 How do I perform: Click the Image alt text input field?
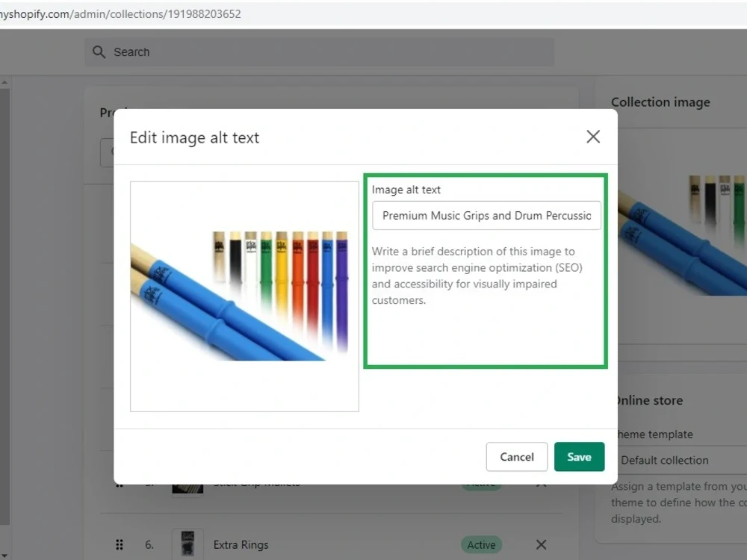coord(486,215)
